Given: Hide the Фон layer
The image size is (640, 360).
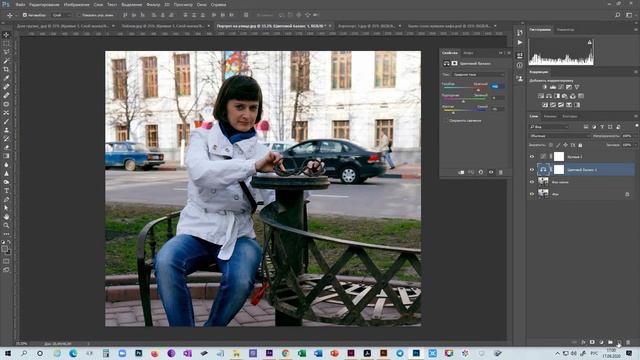Looking at the screenshot, I should (532, 194).
